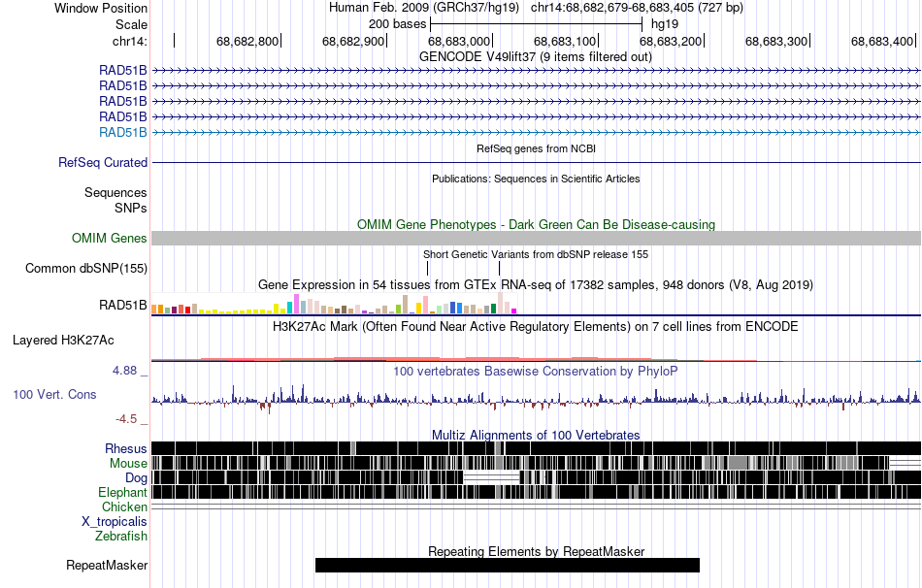Click Multiz Alignments of 100 Vertebrates title
The height and width of the screenshot is (588, 922).
click(536, 436)
